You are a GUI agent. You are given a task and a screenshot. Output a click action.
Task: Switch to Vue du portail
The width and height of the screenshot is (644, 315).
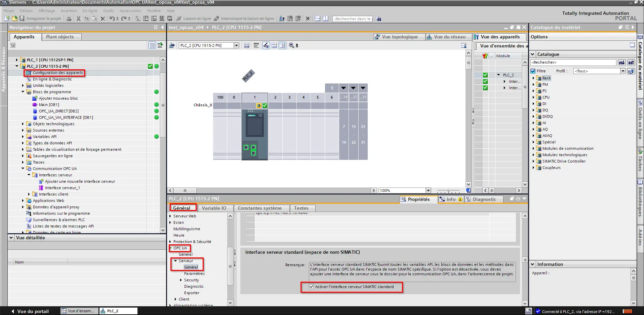coord(30,311)
